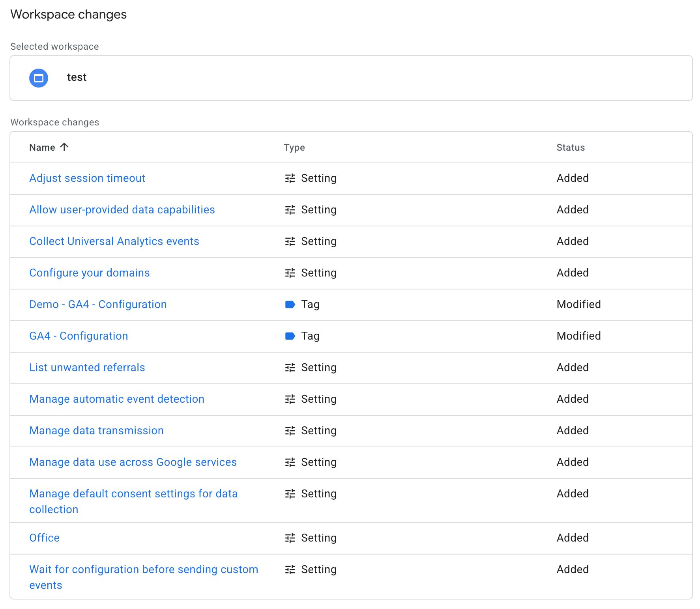Click Added status in the Office row
The width and height of the screenshot is (700, 609).
[573, 538]
